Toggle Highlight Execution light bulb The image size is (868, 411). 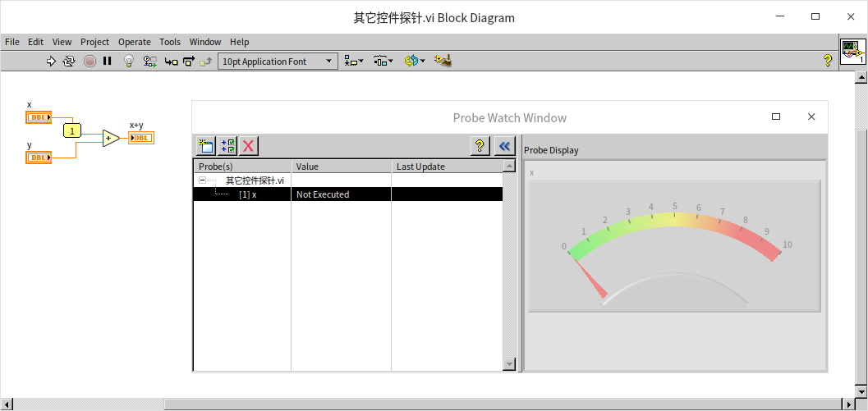click(129, 61)
